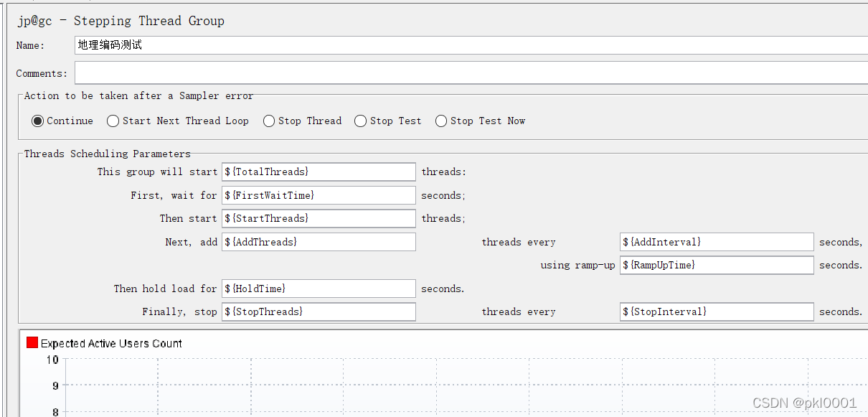Click the ${StopThreads} input field
868x417 pixels.
click(319, 311)
